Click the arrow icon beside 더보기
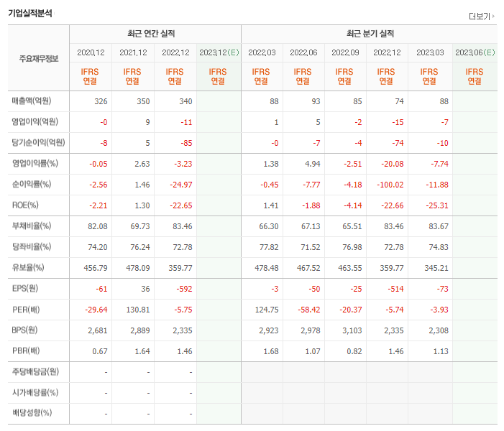This screenshot has width=504, height=431. point(493,16)
